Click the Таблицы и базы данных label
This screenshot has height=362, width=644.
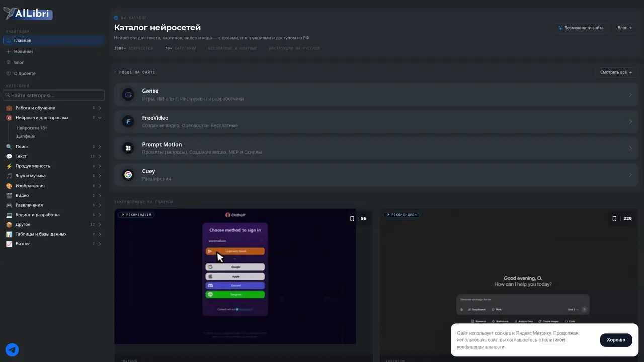coord(41,234)
